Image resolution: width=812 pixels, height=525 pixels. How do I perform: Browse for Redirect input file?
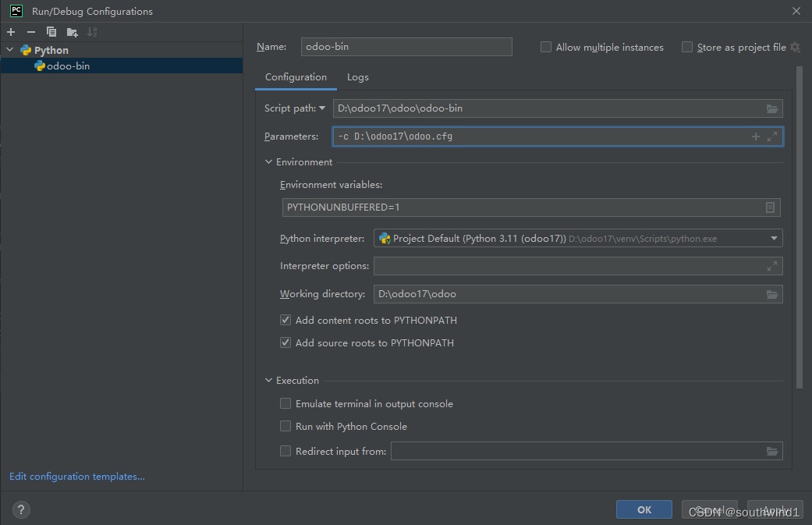[x=772, y=452]
